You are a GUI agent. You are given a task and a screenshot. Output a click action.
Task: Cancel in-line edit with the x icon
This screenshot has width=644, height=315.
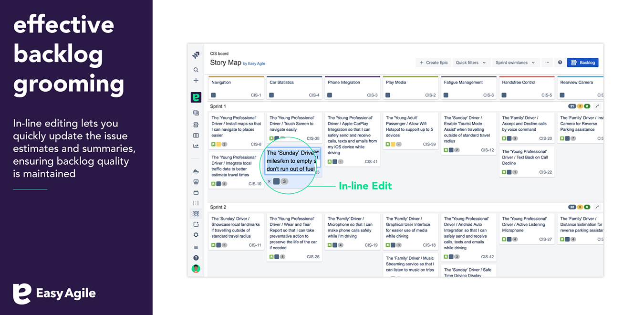click(x=269, y=181)
